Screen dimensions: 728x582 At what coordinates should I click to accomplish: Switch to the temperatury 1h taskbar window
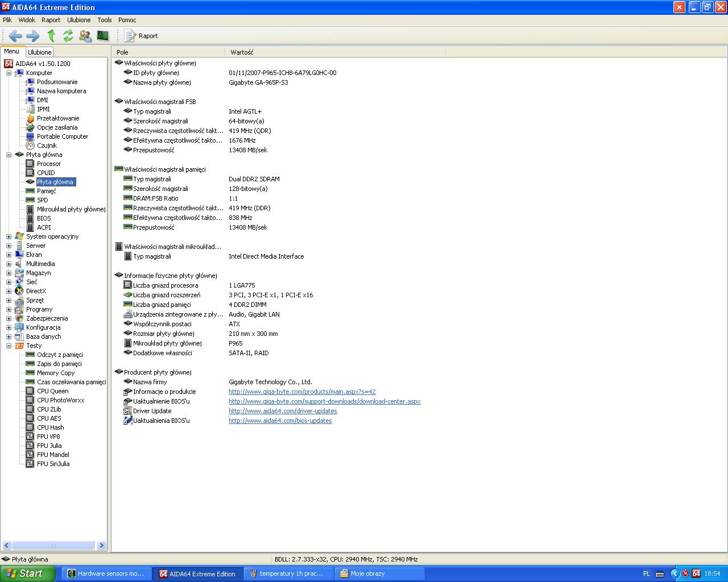288,573
